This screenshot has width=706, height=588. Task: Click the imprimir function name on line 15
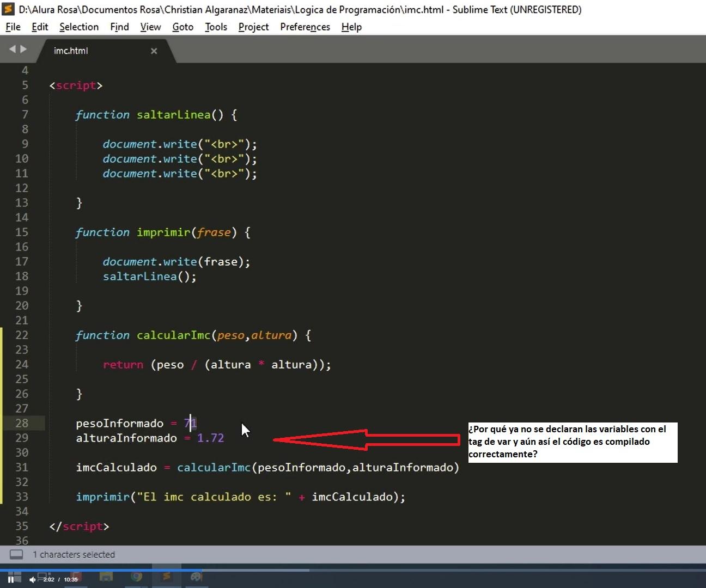tap(163, 232)
